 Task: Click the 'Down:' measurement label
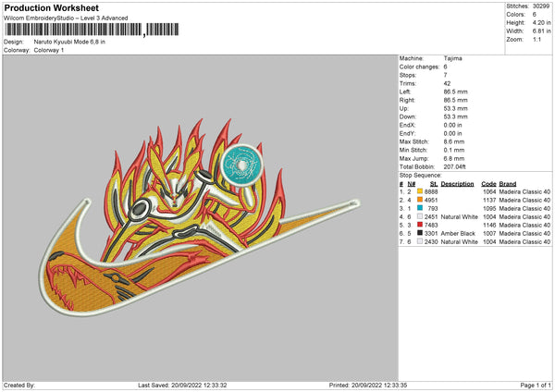coord(408,116)
